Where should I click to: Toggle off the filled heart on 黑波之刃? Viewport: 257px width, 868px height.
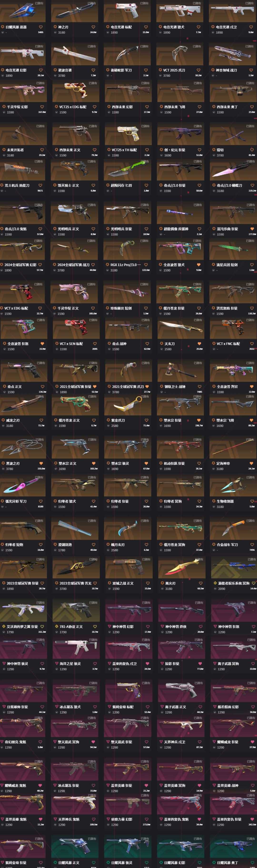pos(41,463)
